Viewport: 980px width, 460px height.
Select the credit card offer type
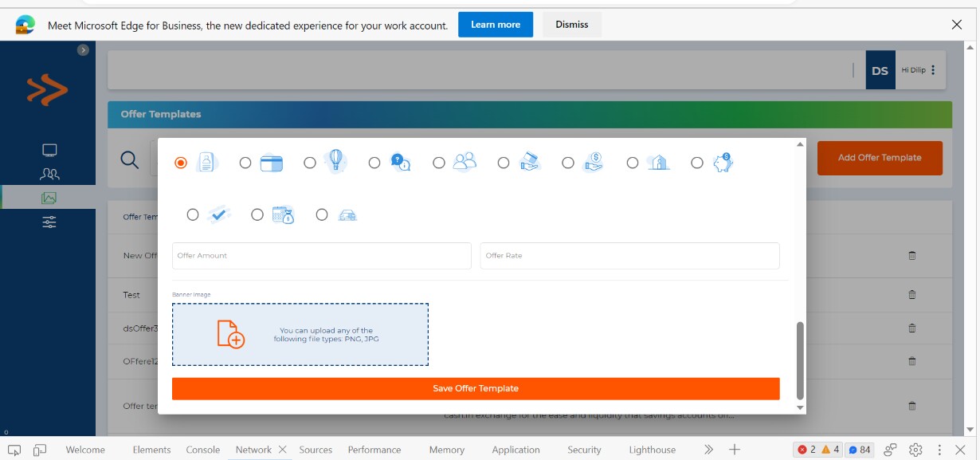245,162
